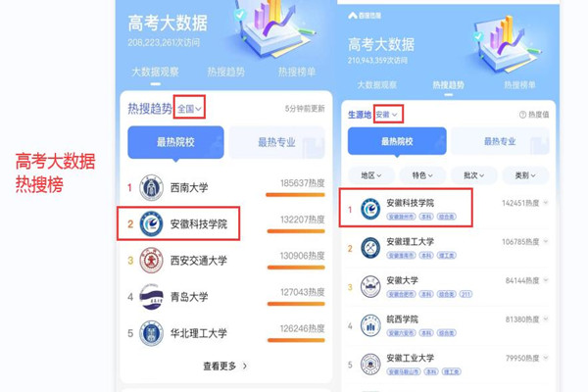Open the 批次 filter dropdown

click(474, 175)
